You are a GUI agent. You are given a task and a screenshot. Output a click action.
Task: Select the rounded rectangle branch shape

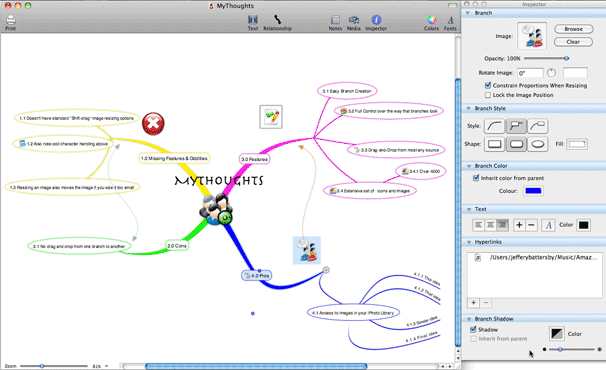[516, 144]
